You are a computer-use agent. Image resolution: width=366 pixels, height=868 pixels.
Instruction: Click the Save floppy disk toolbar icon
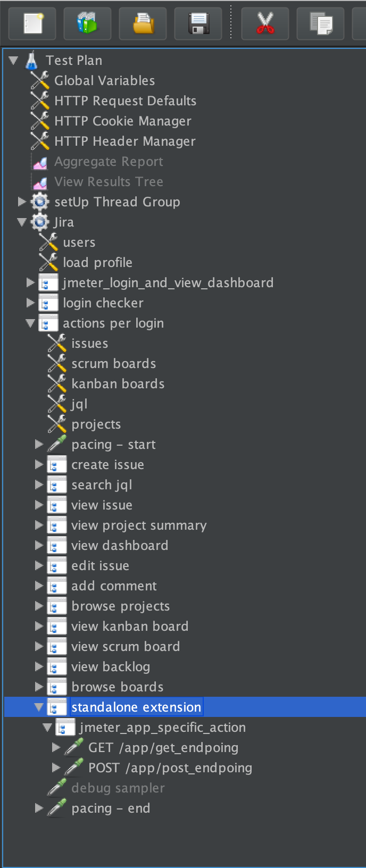(198, 23)
